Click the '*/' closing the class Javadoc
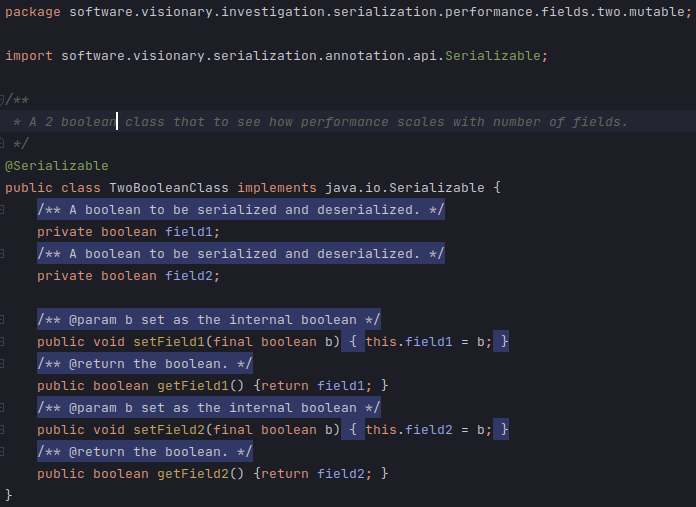 point(21,143)
